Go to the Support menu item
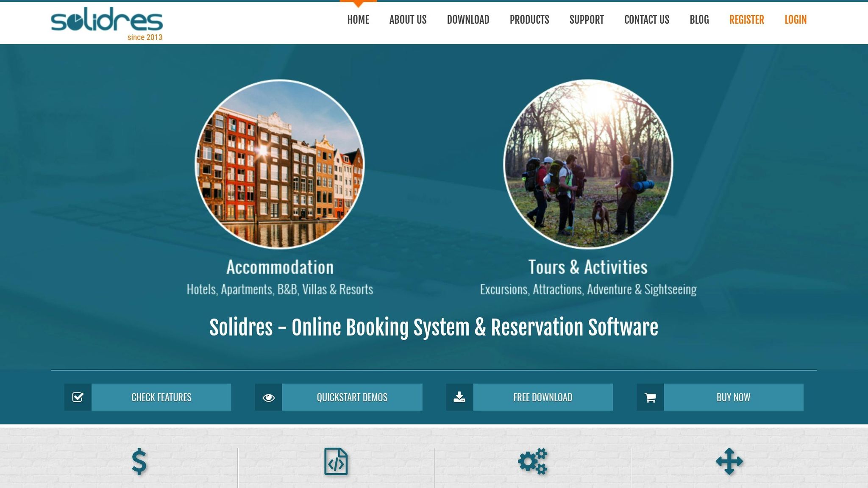The height and width of the screenshot is (488, 868). pyautogui.click(x=586, y=20)
